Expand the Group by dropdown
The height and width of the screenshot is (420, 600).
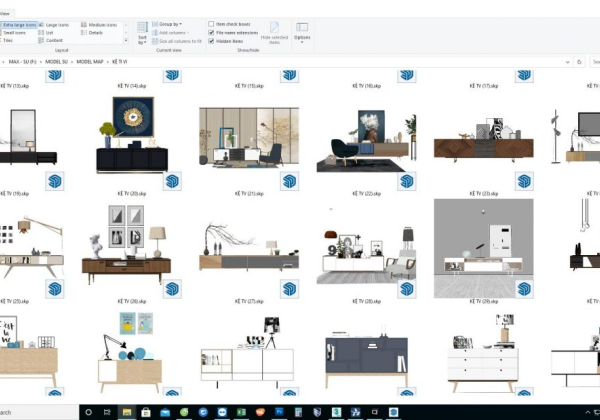[170, 24]
